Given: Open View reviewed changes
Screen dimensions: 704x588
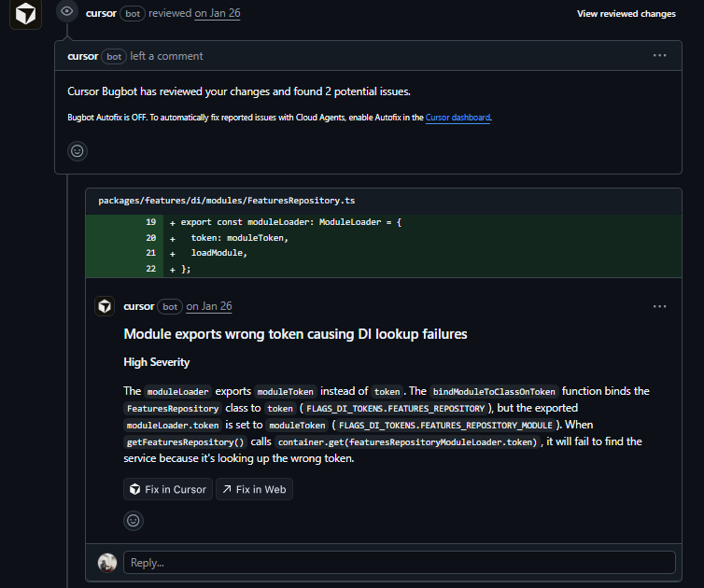Looking at the screenshot, I should tap(626, 14).
